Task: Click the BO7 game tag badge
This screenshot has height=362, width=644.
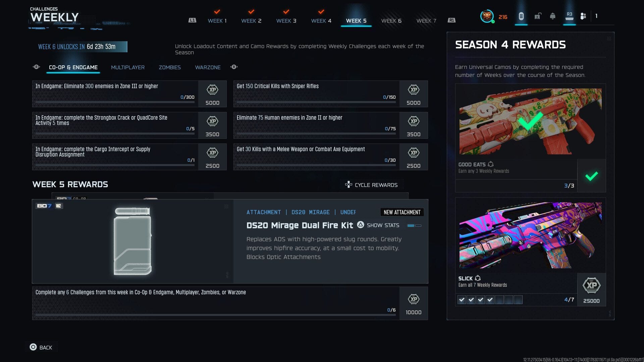Action: 45,206
